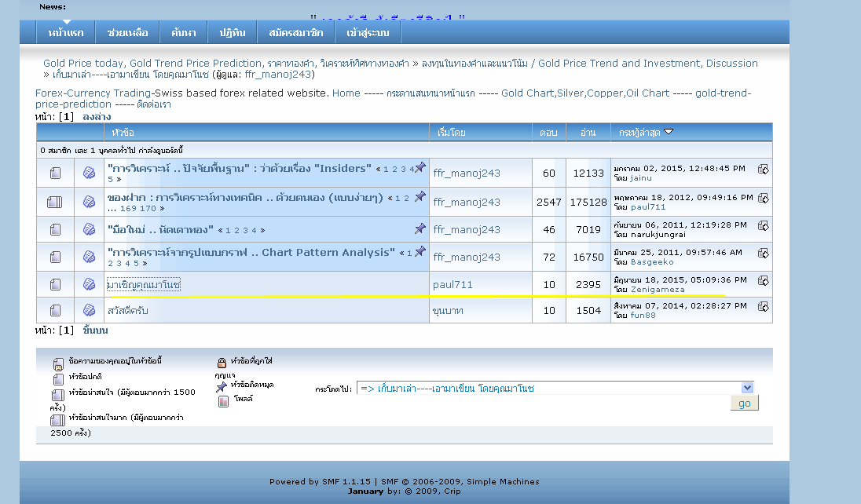
Task: Sort by last post using the arrow
Action: (x=669, y=132)
